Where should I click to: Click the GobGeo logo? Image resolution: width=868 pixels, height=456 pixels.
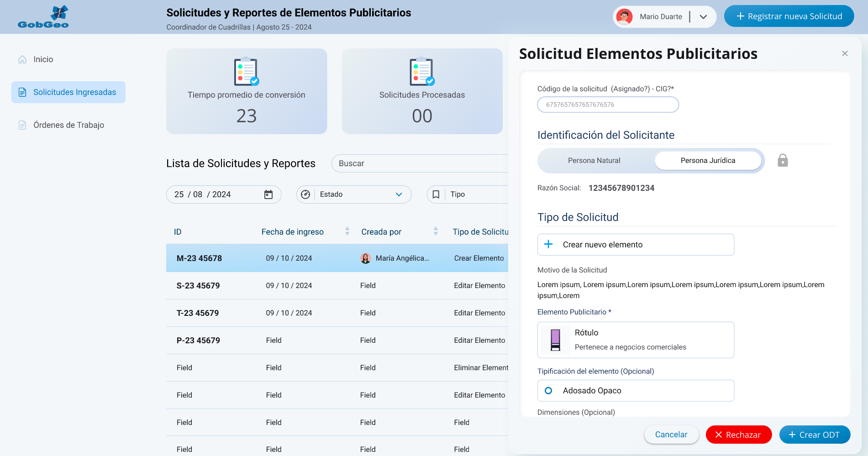[x=43, y=17]
